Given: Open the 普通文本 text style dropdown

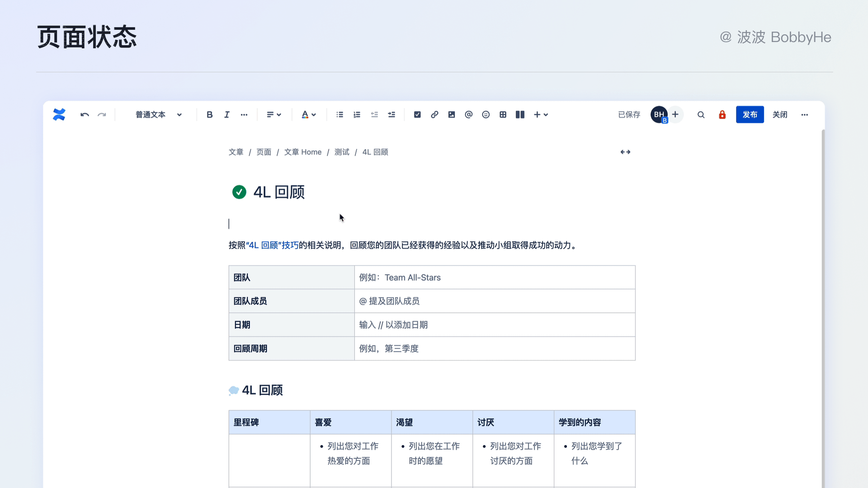Looking at the screenshot, I should [x=158, y=115].
